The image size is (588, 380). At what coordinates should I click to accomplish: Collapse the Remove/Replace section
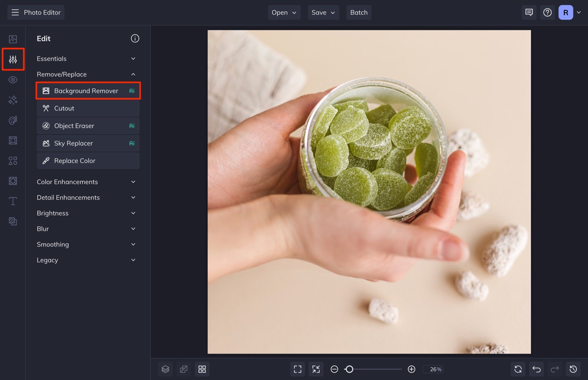click(87, 74)
